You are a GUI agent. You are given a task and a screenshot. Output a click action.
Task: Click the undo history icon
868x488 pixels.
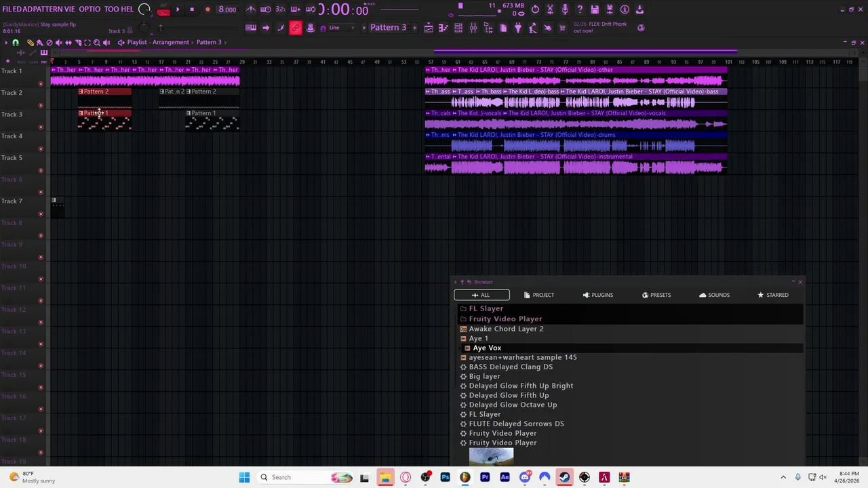pyautogui.click(x=535, y=9)
